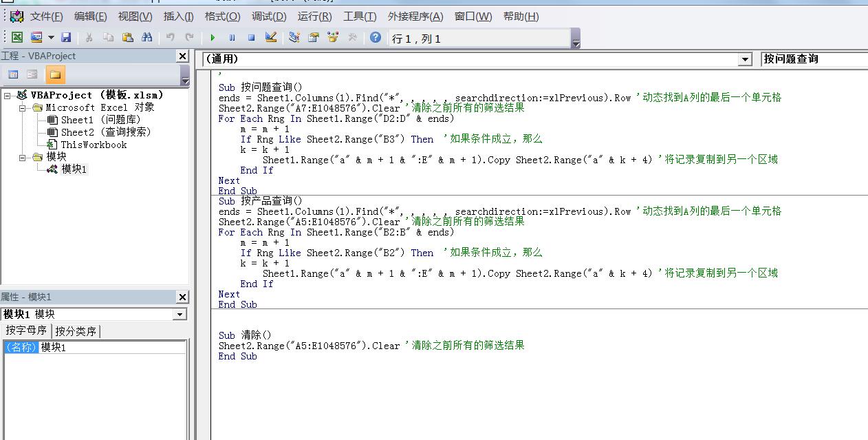This screenshot has height=440, width=868.
Task: Open the 运行(R) menu
Action: point(314,16)
